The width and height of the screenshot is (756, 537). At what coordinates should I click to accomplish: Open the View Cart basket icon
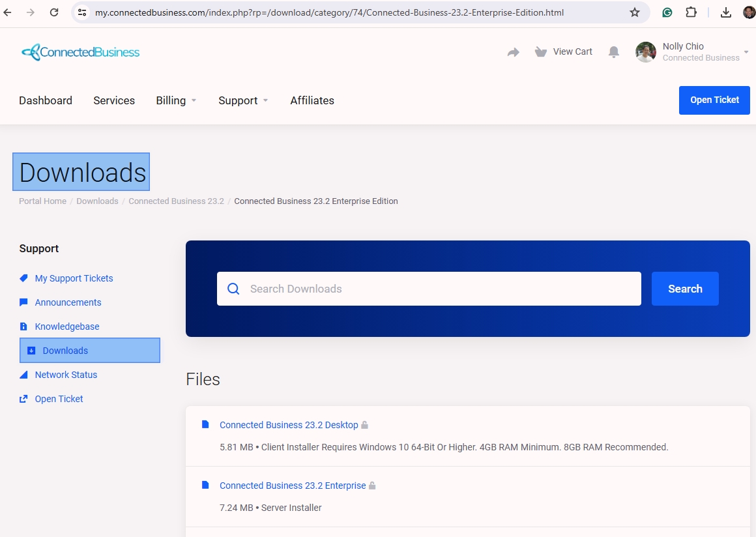coord(540,52)
